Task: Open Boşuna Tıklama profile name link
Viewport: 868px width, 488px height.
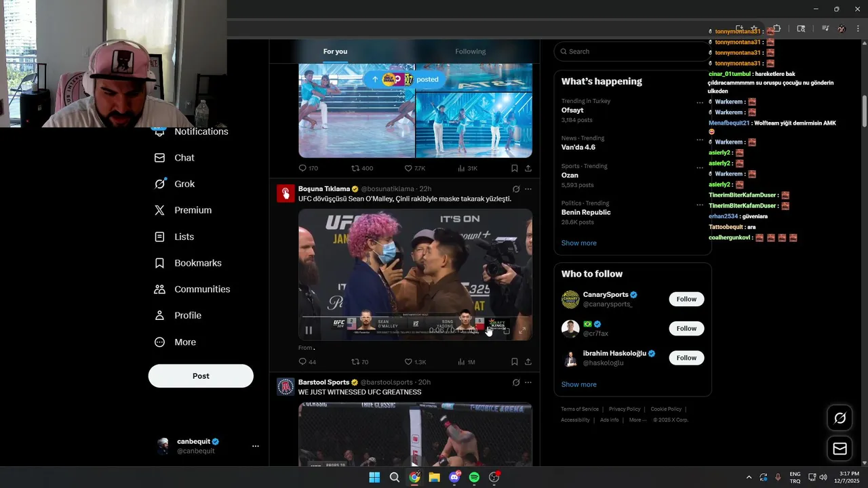Action: coord(324,189)
